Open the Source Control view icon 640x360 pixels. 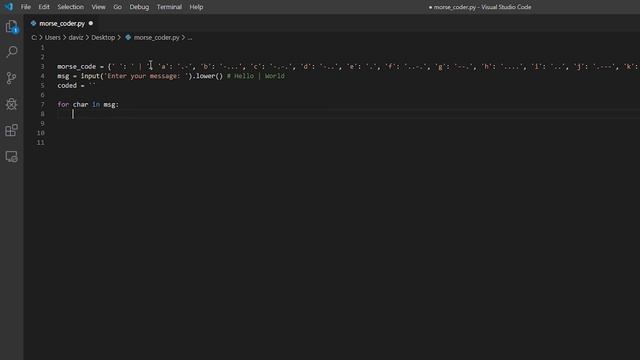[11, 78]
